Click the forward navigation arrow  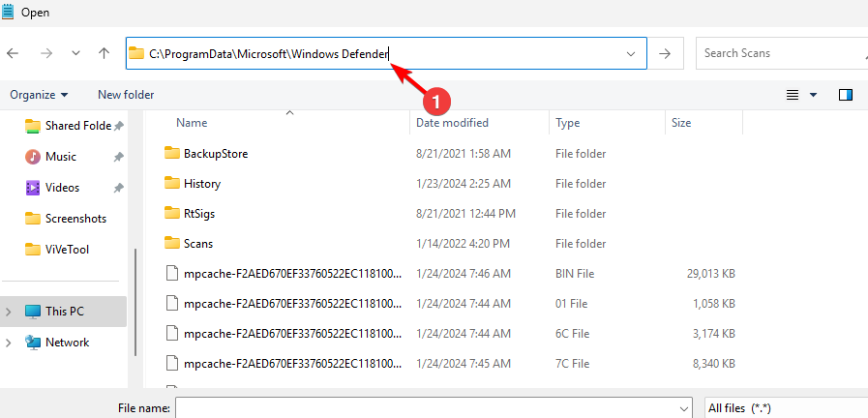[46, 53]
